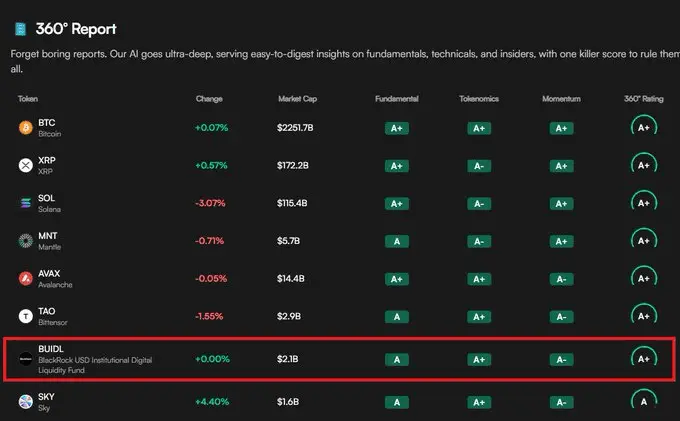
Task: Select BTC Fundamental A+ grade
Action: tap(397, 128)
